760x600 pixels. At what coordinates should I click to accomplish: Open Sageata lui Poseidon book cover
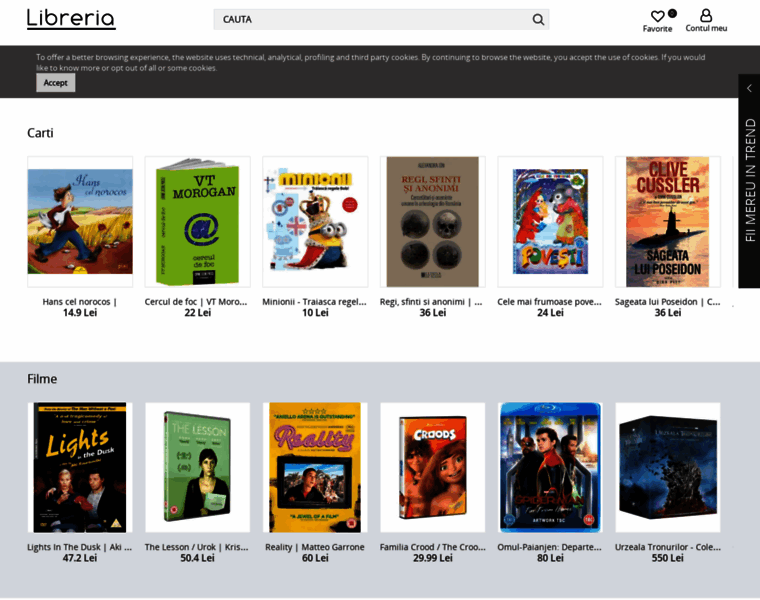coord(668,221)
